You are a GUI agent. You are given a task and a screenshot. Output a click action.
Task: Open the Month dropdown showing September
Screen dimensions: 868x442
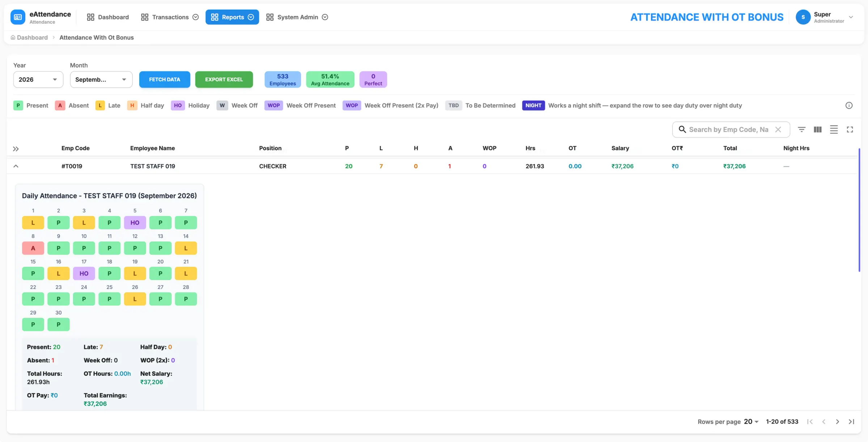pos(101,80)
